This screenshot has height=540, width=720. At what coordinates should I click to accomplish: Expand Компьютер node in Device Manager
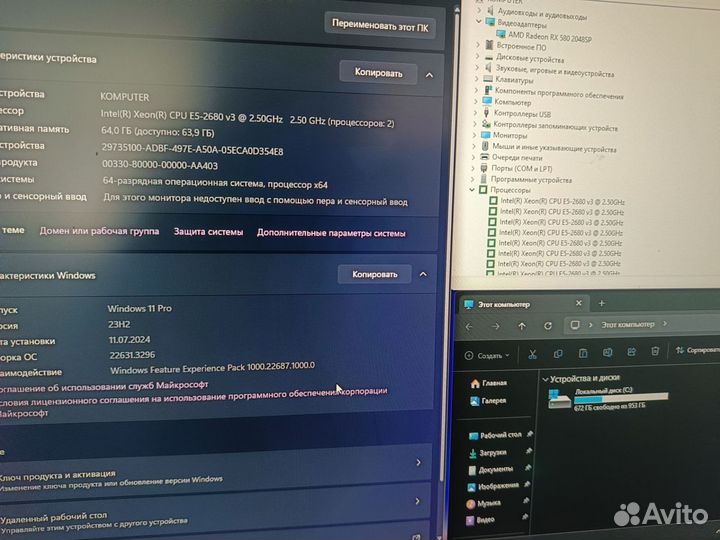tap(476, 101)
